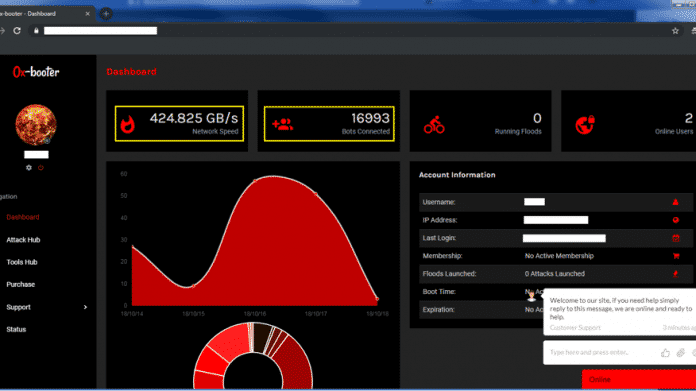Image resolution: width=696 pixels, height=391 pixels.
Task: Click the calendar icon beside Last Login
Action: click(x=676, y=238)
